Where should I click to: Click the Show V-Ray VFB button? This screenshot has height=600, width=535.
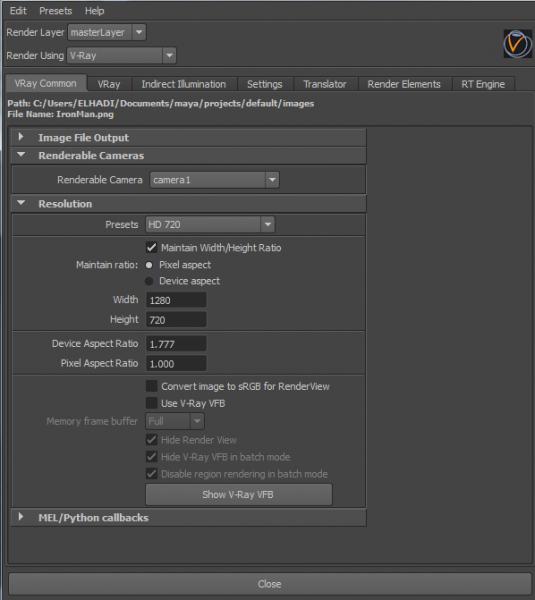[239, 495]
